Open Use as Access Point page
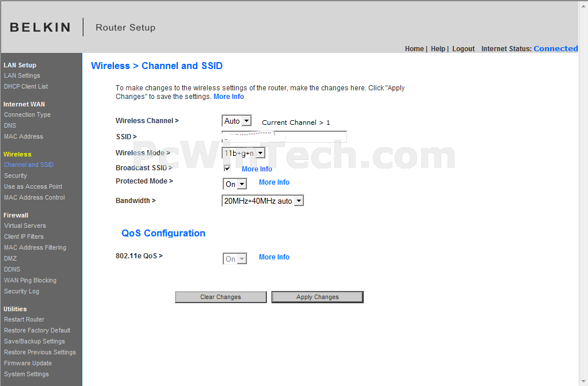Image resolution: width=588 pixels, height=386 pixels. click(33, 186)
